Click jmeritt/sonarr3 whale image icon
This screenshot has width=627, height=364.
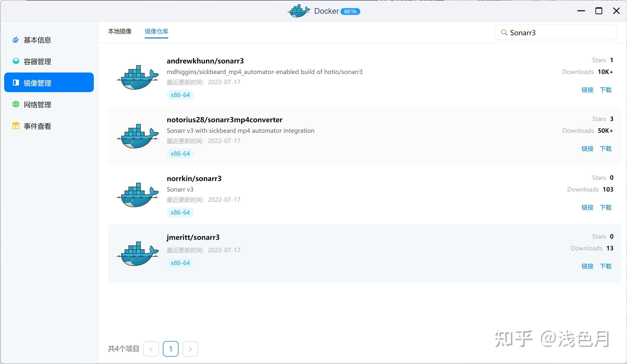138,254
